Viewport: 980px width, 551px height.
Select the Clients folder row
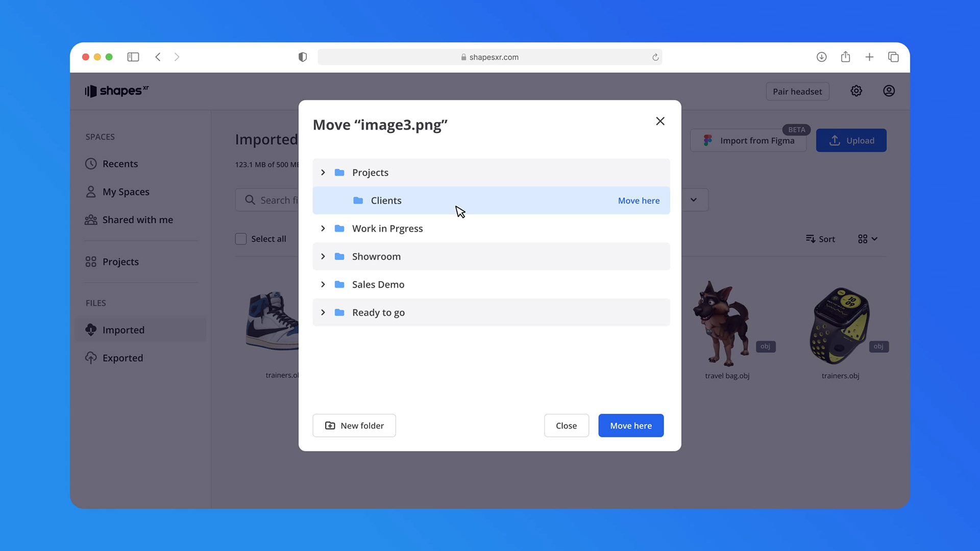386,201
